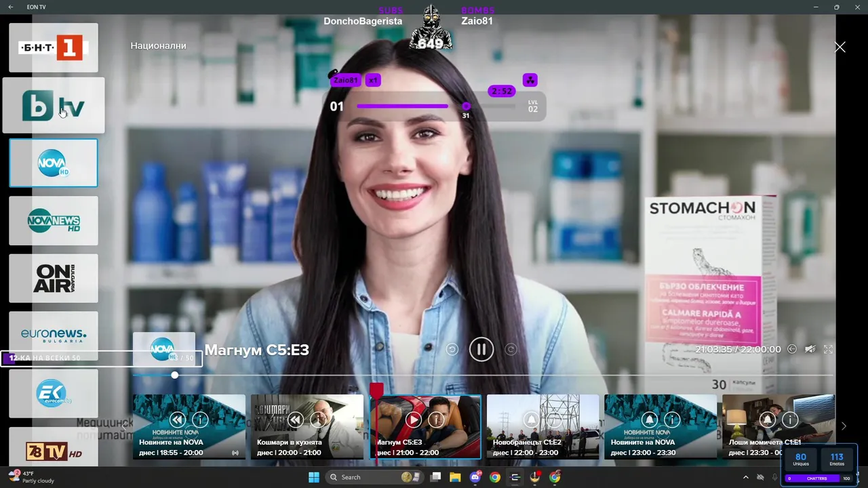Click the EON TV taskbar icon
The image size is (868, 488).
[515, 477]
